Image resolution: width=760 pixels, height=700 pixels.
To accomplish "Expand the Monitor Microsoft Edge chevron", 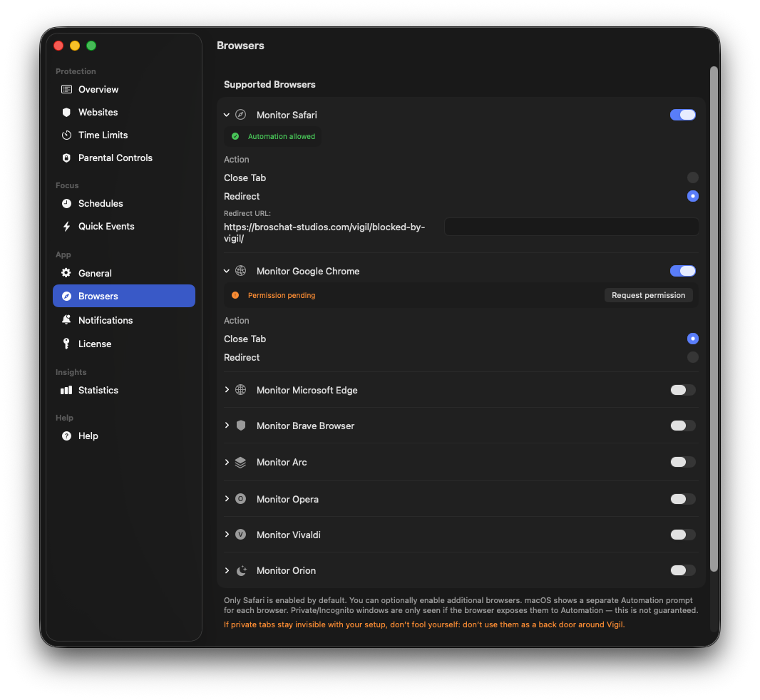I will (x=226, y=390).
